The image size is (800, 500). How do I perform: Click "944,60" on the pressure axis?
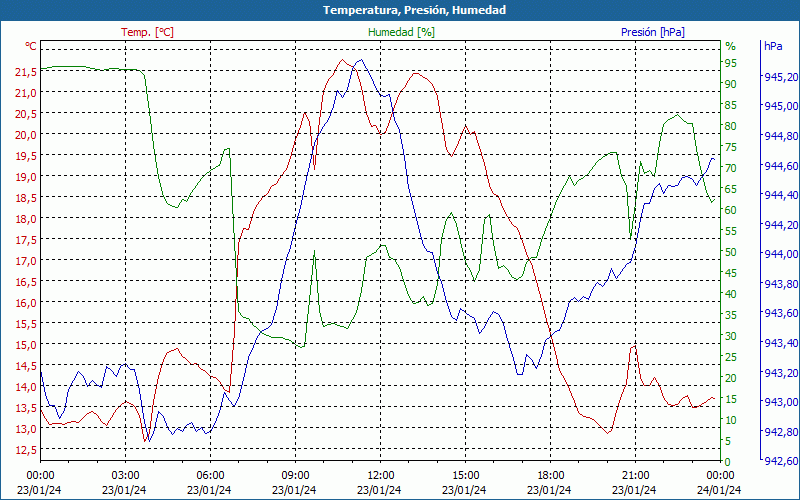pyautogui.click(x=781, y=166)
